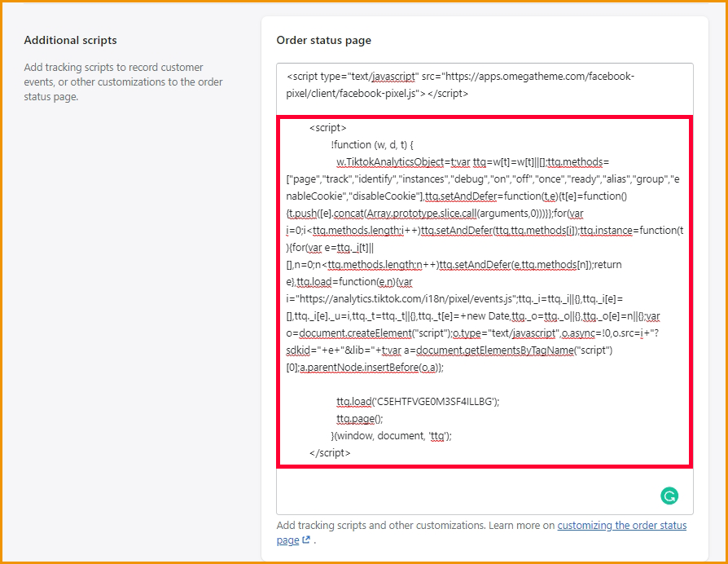Screen dimensions: 728x564
Task: Click the external link icon after 'page'
Action: [306, 540]
